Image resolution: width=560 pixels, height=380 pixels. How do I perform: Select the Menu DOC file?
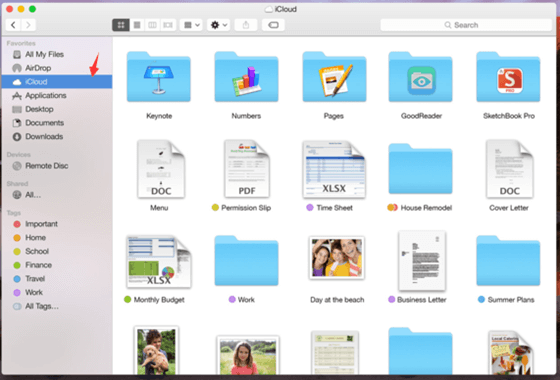(161, 169)
